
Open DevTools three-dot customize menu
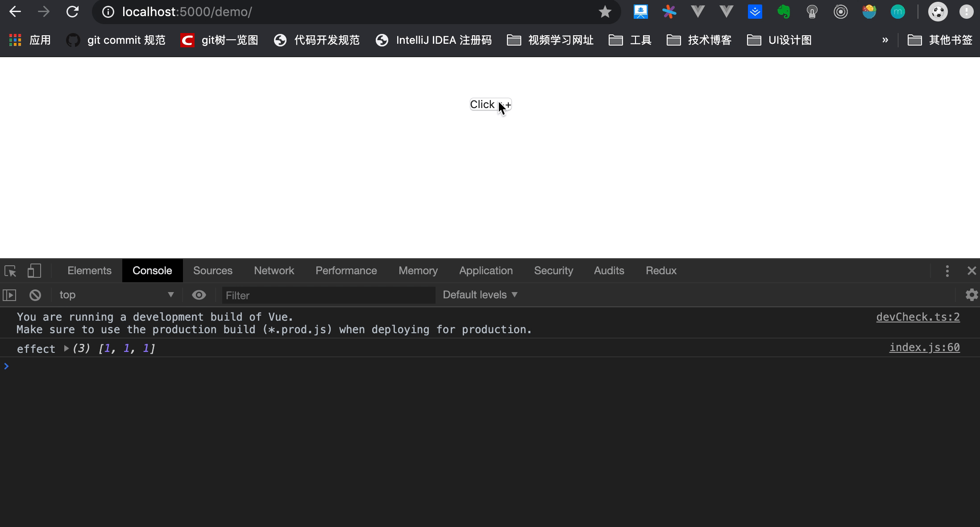[x=947, y=271]
